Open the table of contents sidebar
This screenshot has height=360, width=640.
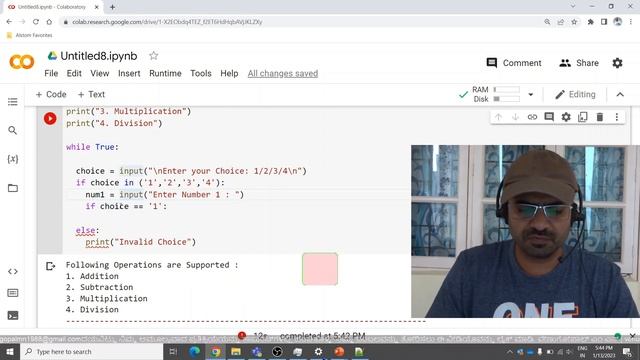13,102
